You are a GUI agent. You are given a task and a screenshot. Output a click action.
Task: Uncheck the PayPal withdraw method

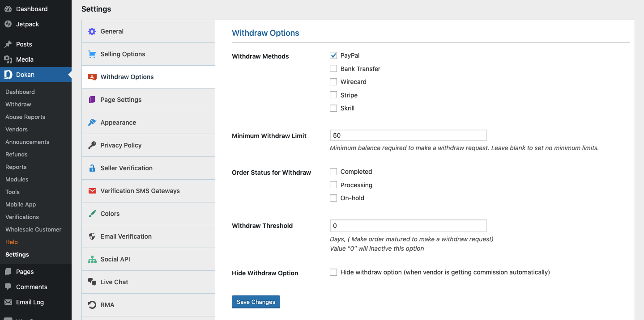point(333,55)
